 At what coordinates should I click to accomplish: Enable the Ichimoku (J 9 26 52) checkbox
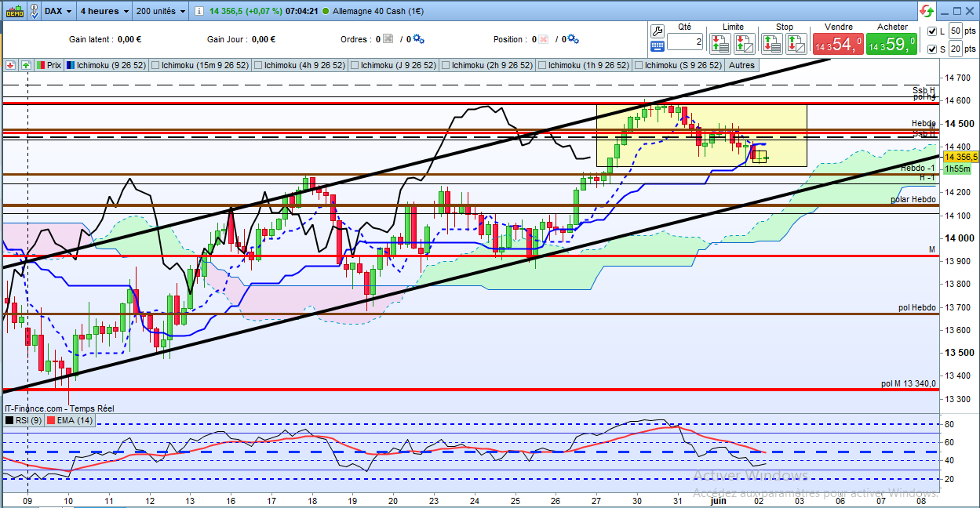pyautogui.click(x=355, y=66)
